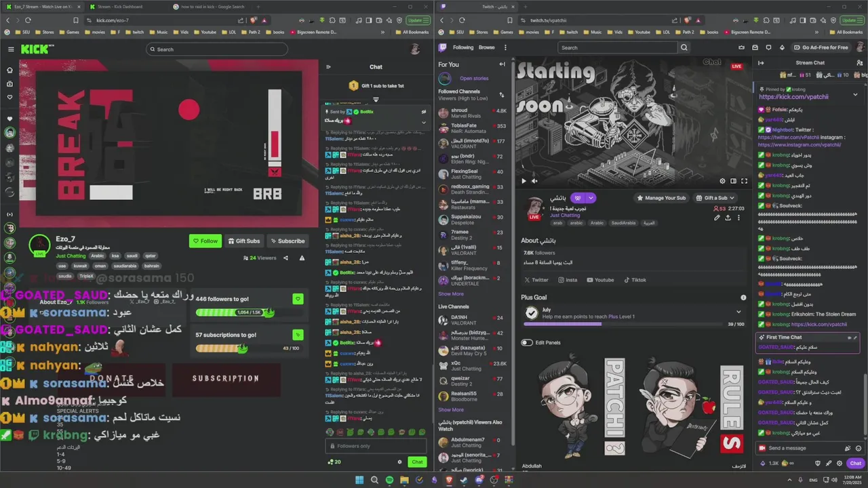Open shroud channel in Followed Channels

click(x=472, y=113)
